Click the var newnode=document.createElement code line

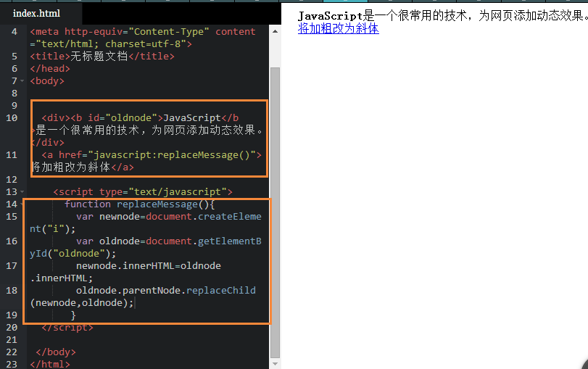169,217
